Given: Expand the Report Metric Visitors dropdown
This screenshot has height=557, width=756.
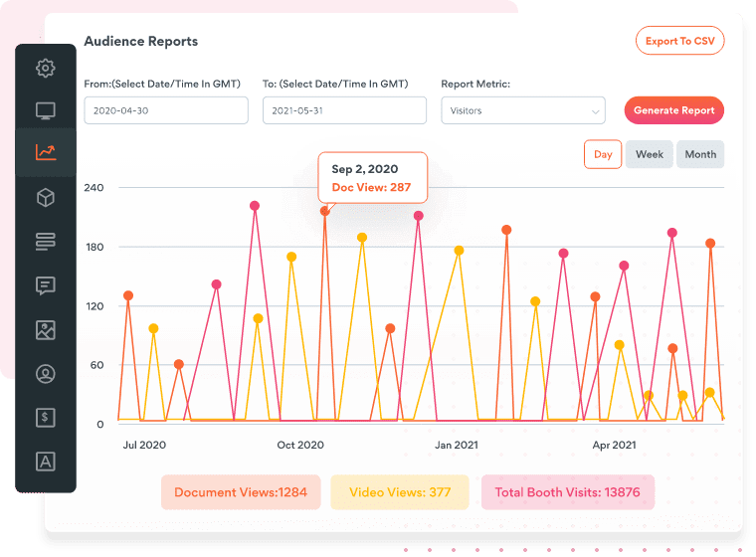Looking at the screenshot, I should (523, 110).
